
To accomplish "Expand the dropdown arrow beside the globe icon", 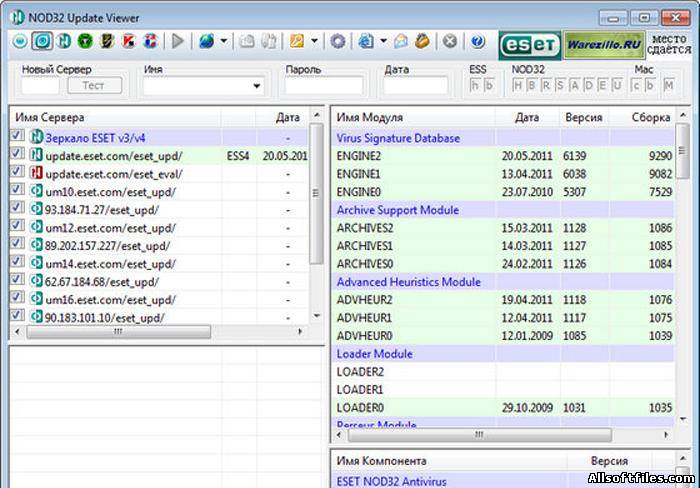I will 224,41.
